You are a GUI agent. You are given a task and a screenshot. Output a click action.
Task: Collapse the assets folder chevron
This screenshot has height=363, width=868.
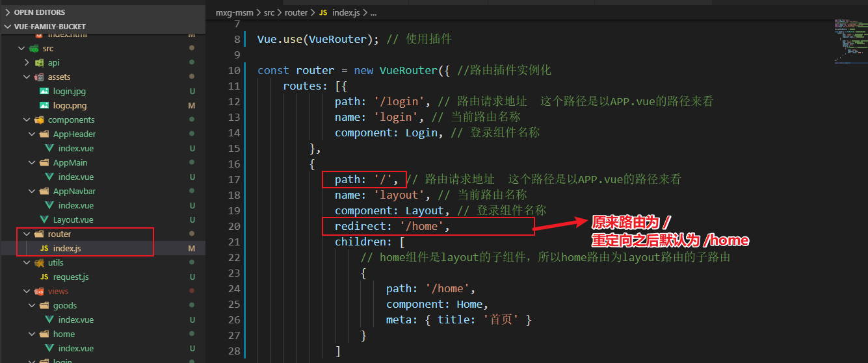pyautogui.click(x=27, y=77)
